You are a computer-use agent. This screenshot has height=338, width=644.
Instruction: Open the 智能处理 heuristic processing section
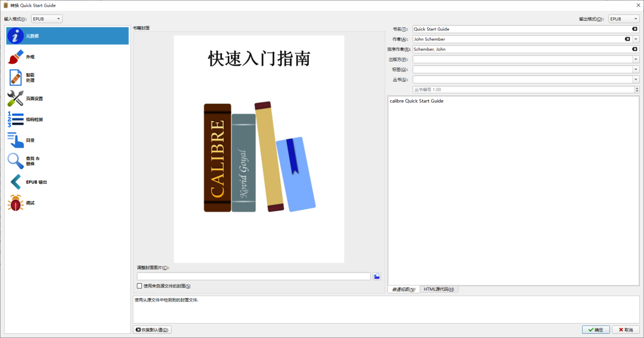click(67, 77)
